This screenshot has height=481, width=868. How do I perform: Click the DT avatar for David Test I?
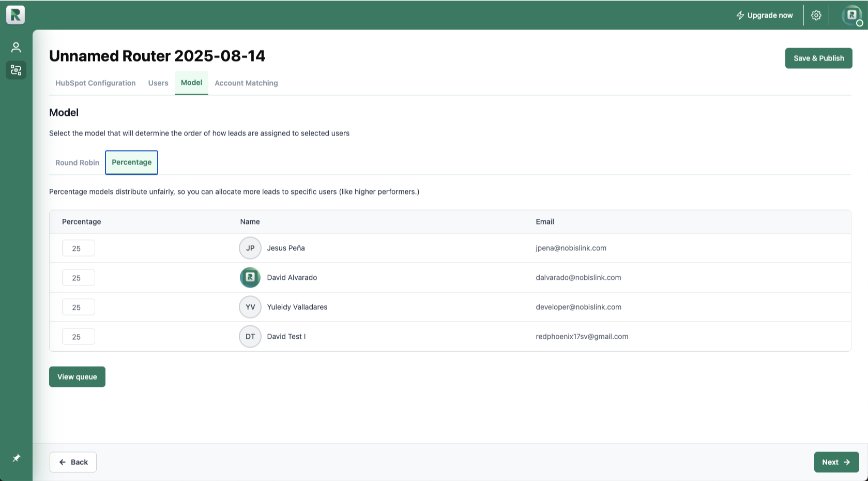pos(250,337)
